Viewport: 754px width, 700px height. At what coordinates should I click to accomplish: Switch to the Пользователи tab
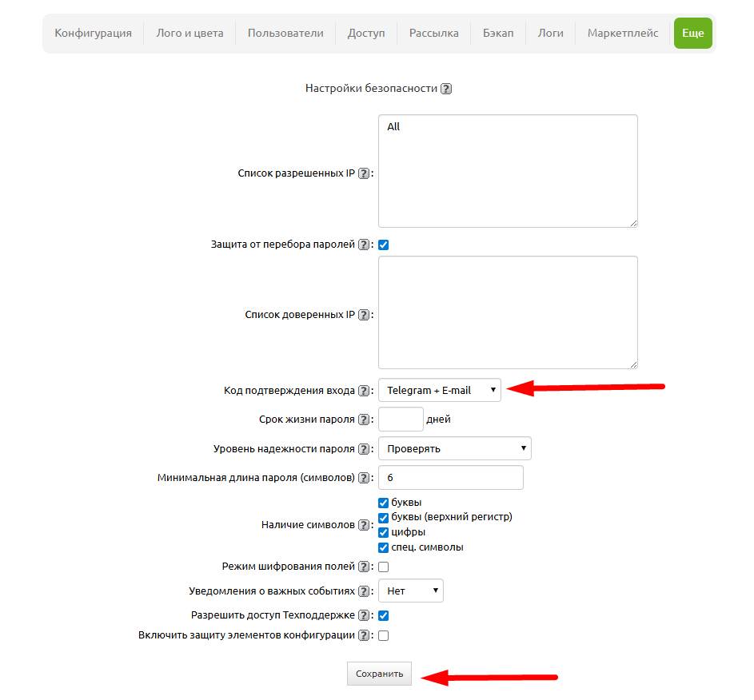[x=285, y=34]
